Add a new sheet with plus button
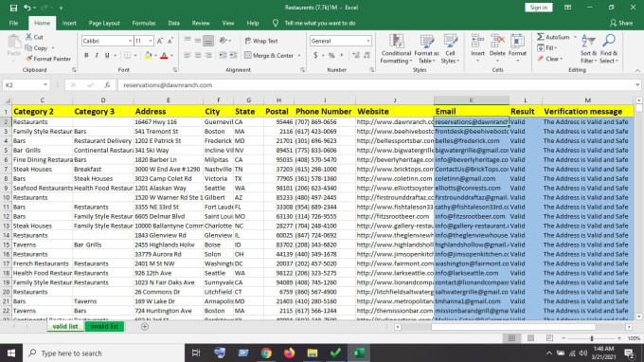The height and width of the screenshot is (362, 644). click(145, 327)
